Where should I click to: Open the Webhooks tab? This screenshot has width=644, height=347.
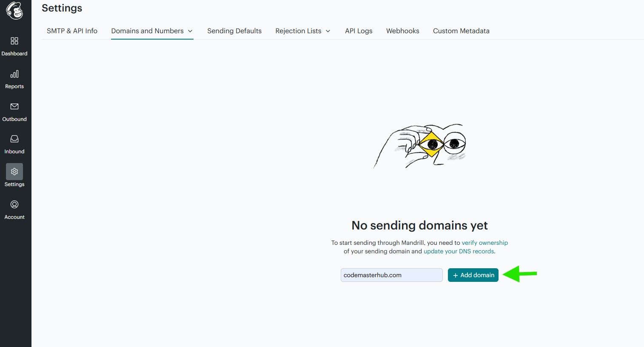pos(402,31)
